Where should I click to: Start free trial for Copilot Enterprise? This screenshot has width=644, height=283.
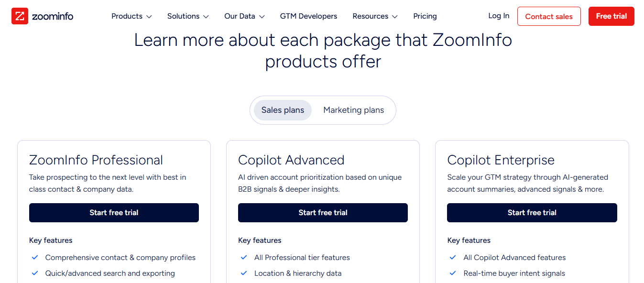(x=532, y=212)
